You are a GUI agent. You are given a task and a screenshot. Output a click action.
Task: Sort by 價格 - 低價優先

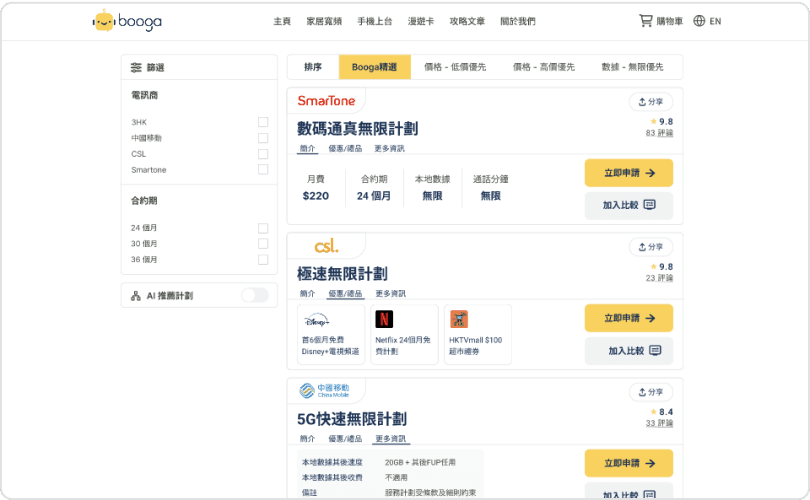pyautogui.click(x=455, y=67)
